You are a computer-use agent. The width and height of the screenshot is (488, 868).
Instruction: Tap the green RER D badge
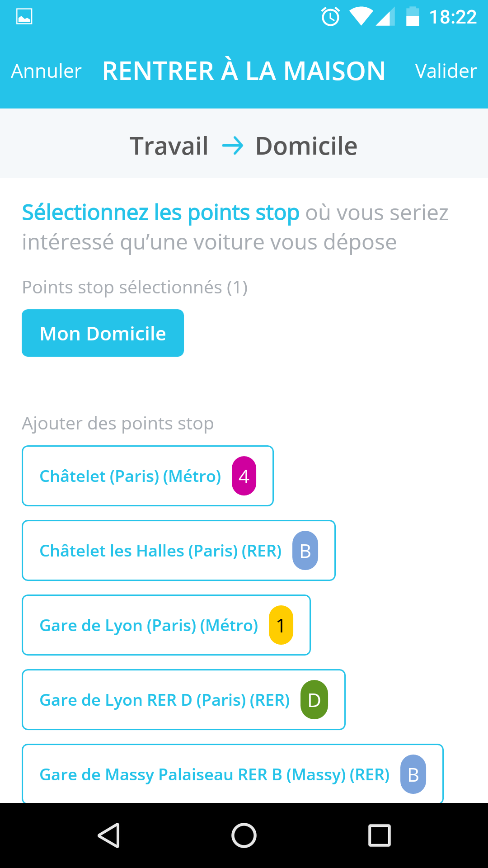314,700
